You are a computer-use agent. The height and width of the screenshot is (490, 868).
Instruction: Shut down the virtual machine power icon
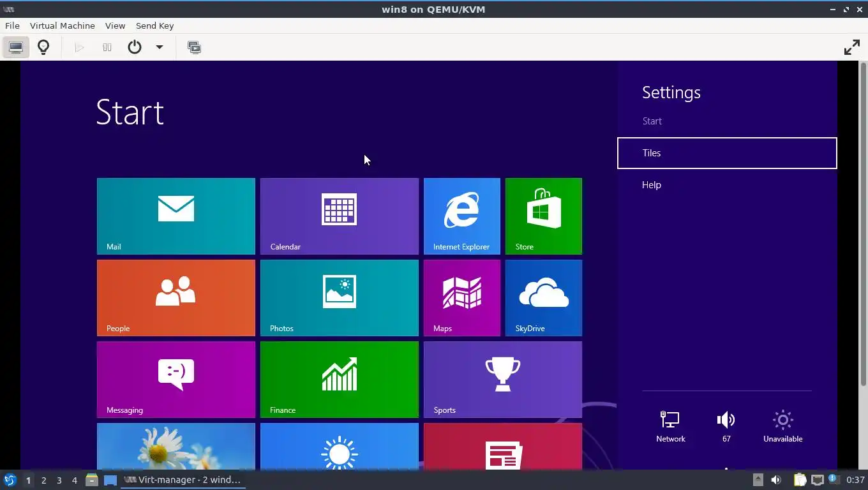[x=135, y=47]
